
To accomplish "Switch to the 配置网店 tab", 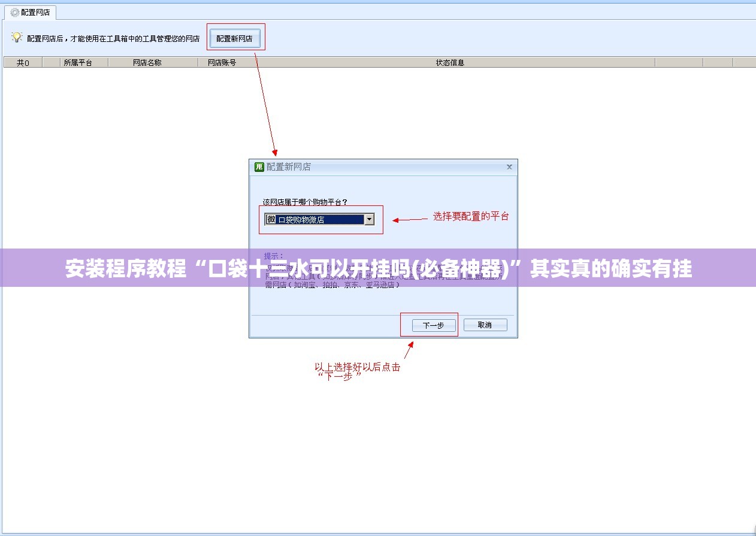I will tap(30, 12).
